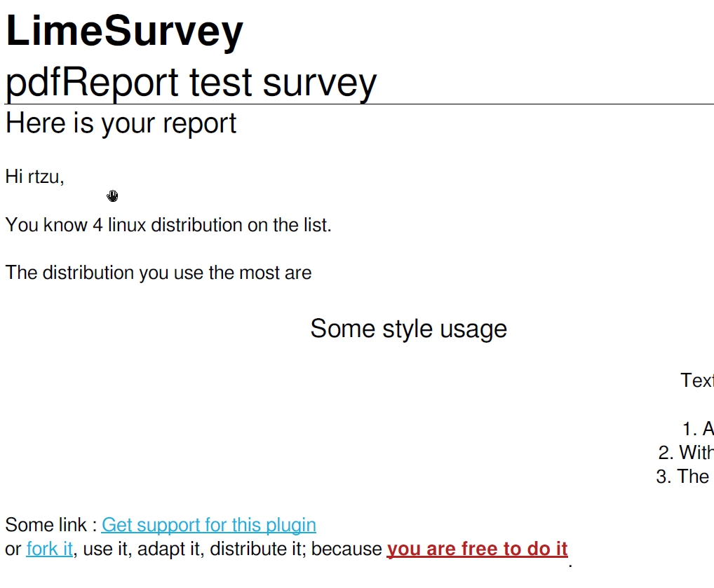The width and height of the screenshot is (714, 588).
Task: Select the 'Here is your report' heading
Action: pyautogui.click(x=121, y=123)
